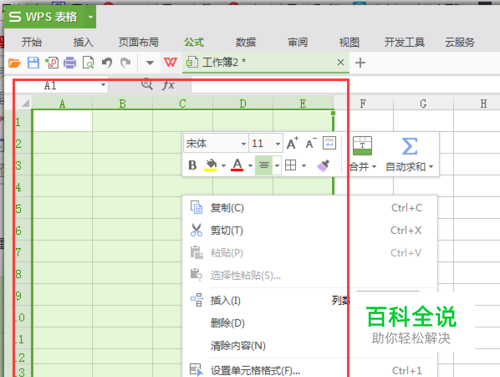Click the wrap text icon in mini toolbar

(329, 143)
